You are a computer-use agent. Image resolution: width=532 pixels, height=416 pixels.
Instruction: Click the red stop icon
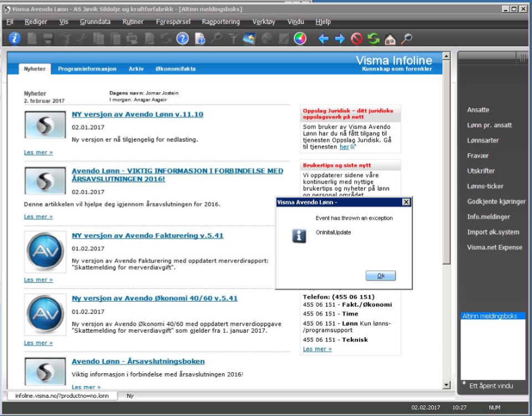pyautogui.click(x=356, y=39)
